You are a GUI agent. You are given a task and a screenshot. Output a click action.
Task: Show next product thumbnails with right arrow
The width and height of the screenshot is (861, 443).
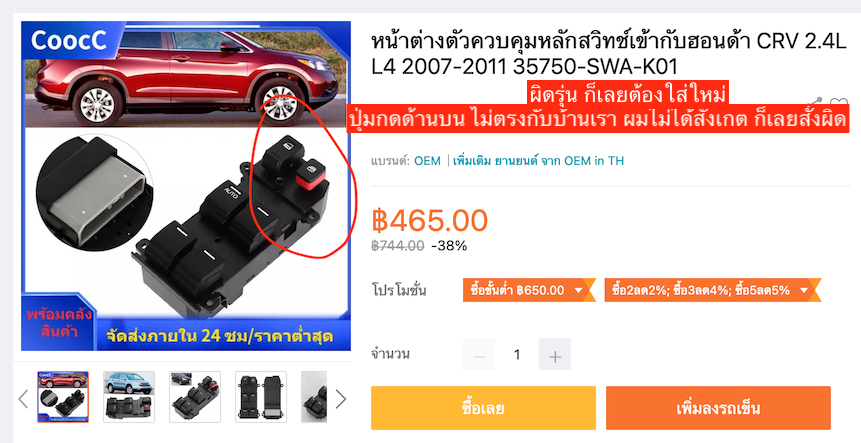point(341,399)
